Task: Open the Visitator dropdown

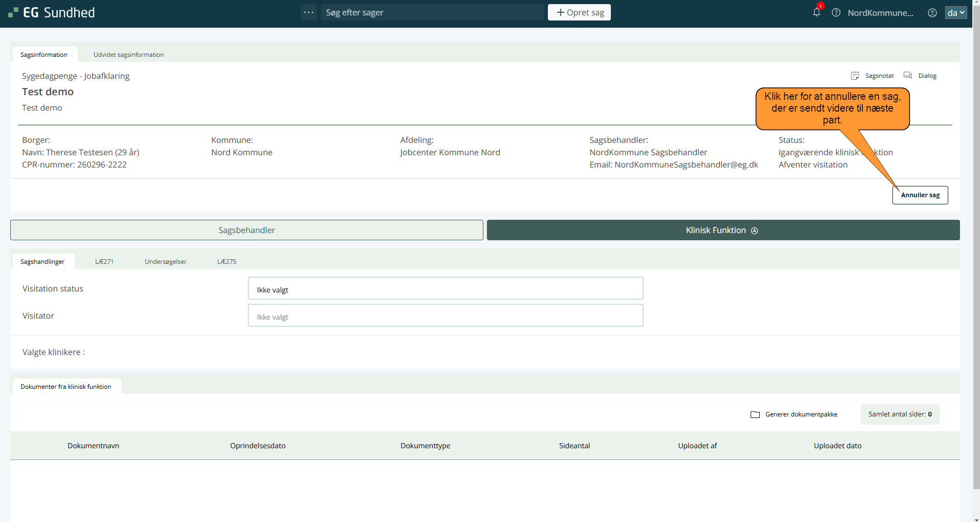Action: click(445, 316)
